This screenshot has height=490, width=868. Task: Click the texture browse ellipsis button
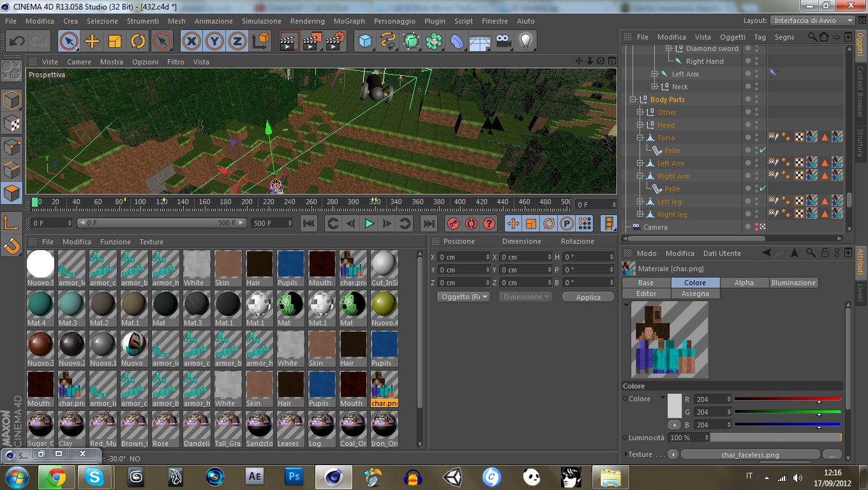click(832, 455)
